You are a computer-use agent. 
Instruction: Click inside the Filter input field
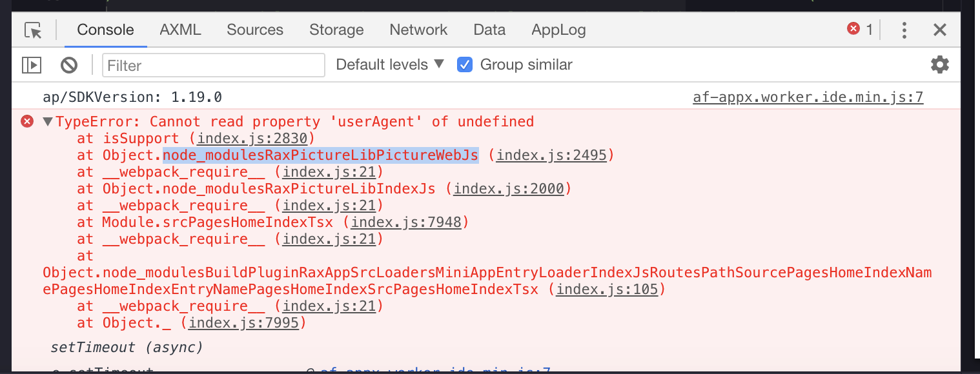213,64
